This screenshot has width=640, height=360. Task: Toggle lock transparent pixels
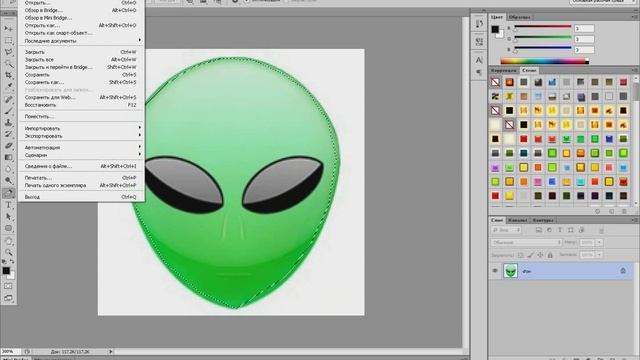pos(520,255)
